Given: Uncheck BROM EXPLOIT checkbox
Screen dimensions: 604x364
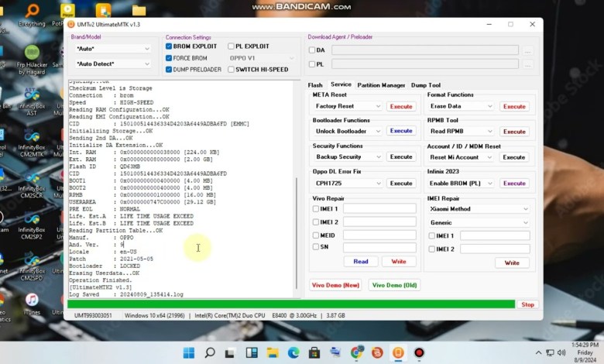Looking at the screenshot, I should [169, 46].
